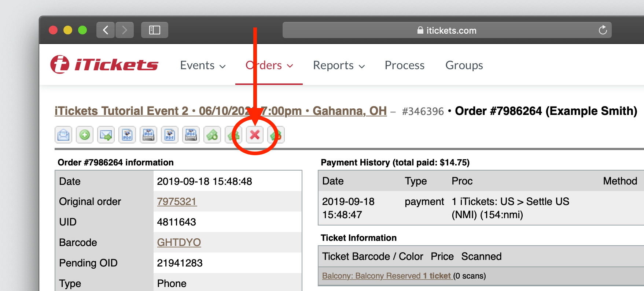Click the itickets.com address bar
This screenshot has width=644, height=291.
447,30
